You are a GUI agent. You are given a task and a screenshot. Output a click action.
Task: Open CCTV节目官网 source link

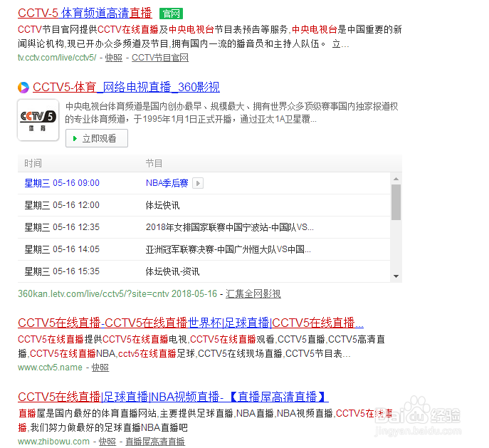coord(160,58)
